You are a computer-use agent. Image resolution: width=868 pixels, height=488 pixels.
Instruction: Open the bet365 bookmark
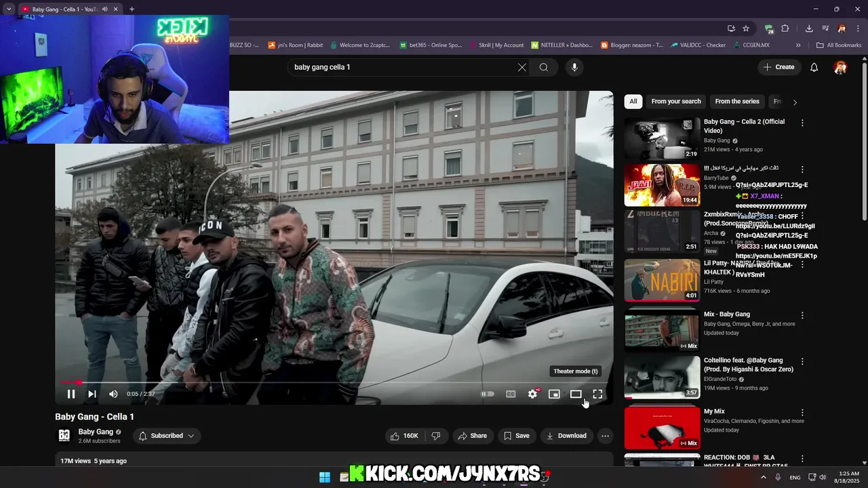[431, 45]
